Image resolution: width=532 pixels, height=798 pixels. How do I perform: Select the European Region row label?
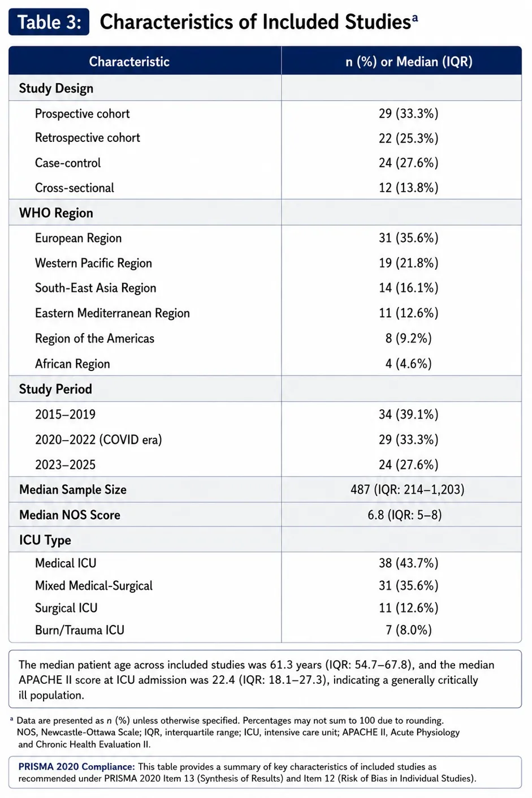click(78, 238)
